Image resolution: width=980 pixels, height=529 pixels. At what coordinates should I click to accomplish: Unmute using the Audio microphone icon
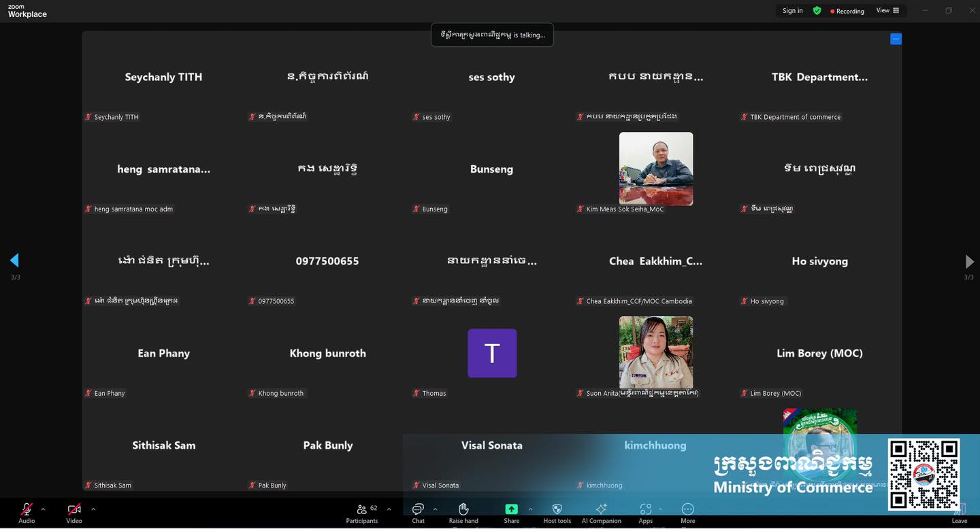click(x=27, y=509)
